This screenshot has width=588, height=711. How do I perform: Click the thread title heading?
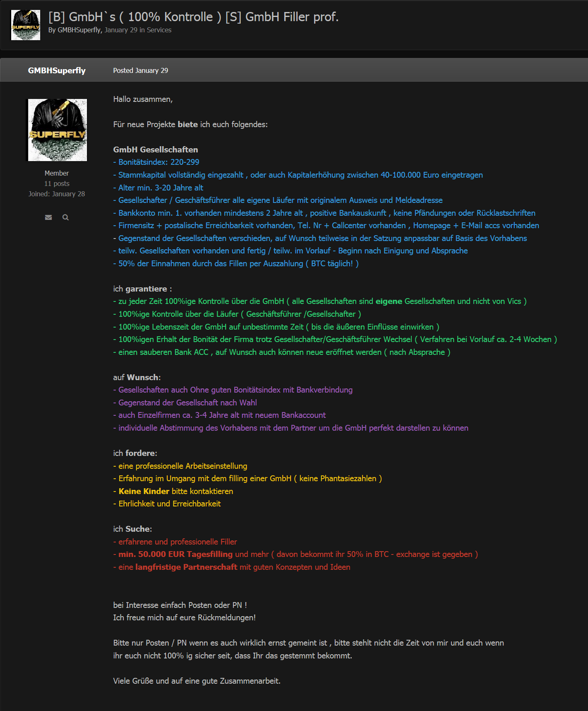pyautogui.click(x=193, y=17)
